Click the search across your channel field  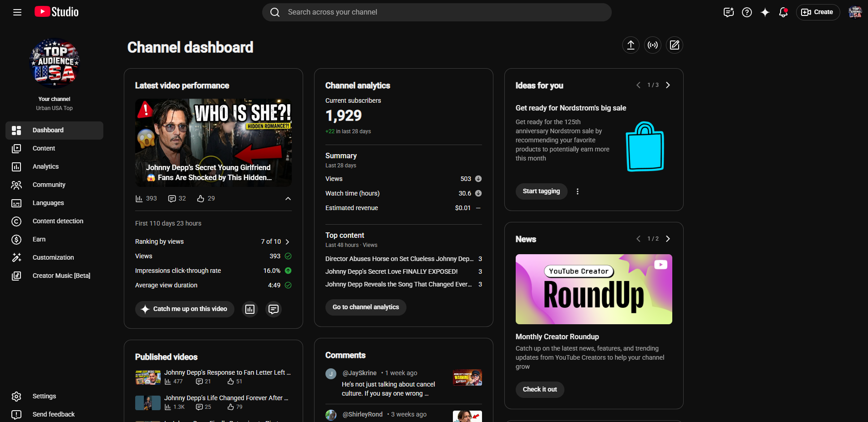click(437, 12)
